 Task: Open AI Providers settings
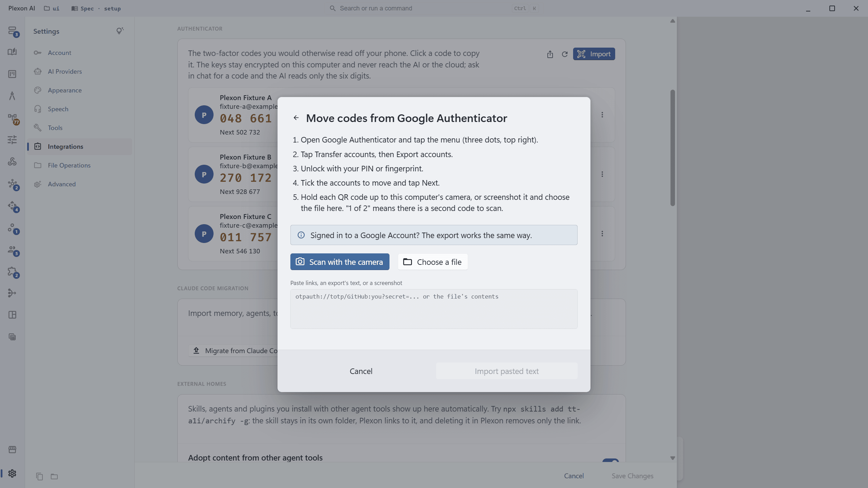pos(80,72)
